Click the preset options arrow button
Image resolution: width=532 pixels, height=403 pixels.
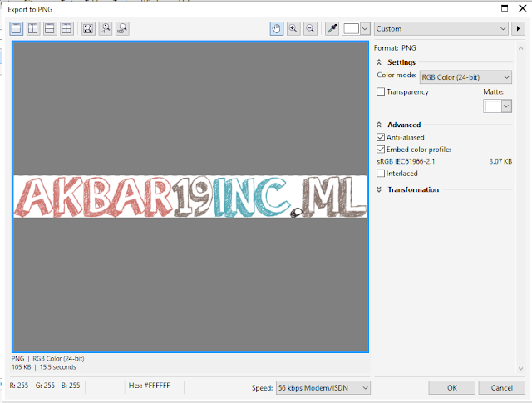tap(518, 29)
